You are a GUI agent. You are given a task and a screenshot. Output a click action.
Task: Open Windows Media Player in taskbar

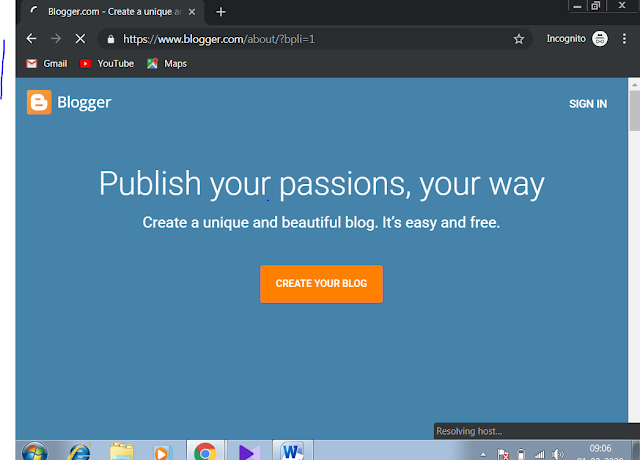tap(162, 452)
